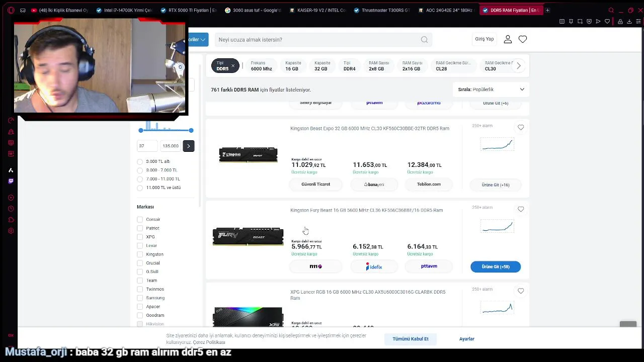Image resolution: width=644 pixels, height=362 pixels.
Task: Select the 11.000 TL ve üstü price range
Action: coord(140,188)
